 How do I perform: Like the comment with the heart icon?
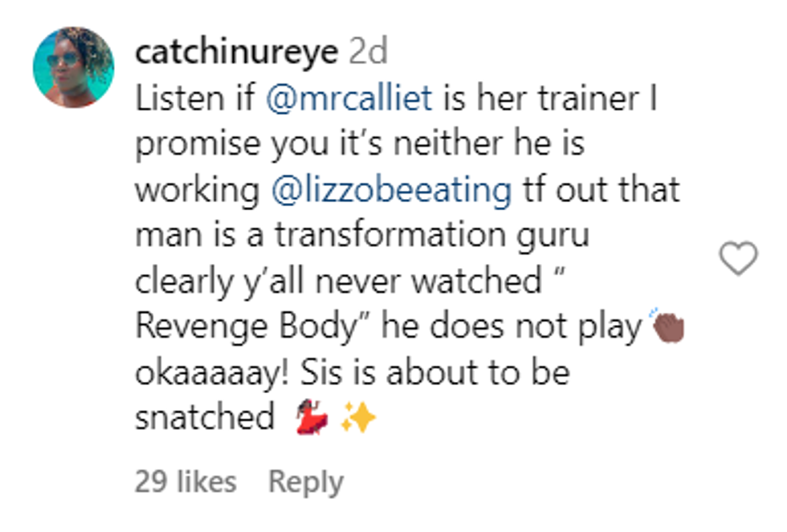(738, 258)
